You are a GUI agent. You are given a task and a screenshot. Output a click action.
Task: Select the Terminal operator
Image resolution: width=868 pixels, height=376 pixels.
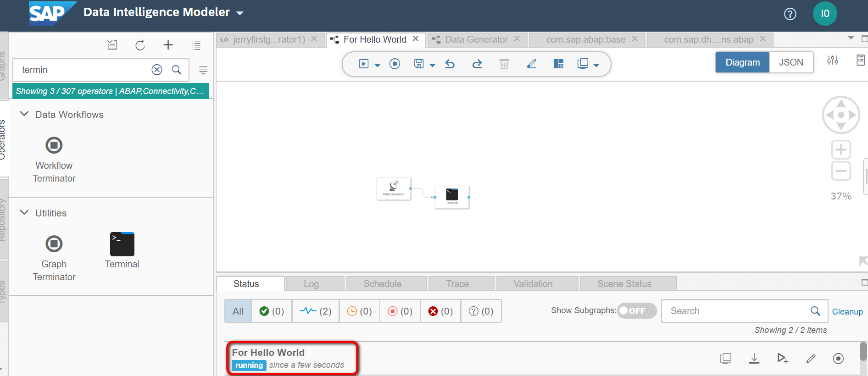122,251
